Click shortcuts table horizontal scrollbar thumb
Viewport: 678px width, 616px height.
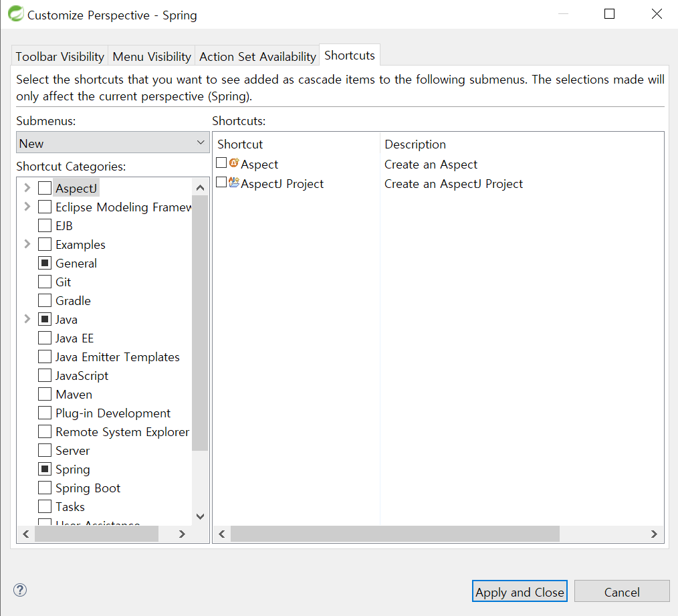tap(395, 534)
